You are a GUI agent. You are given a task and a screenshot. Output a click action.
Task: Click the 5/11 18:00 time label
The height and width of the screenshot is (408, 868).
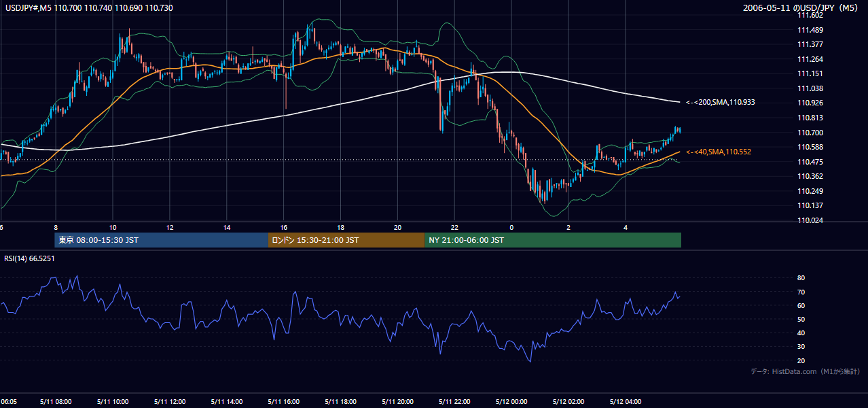(340, 401)
